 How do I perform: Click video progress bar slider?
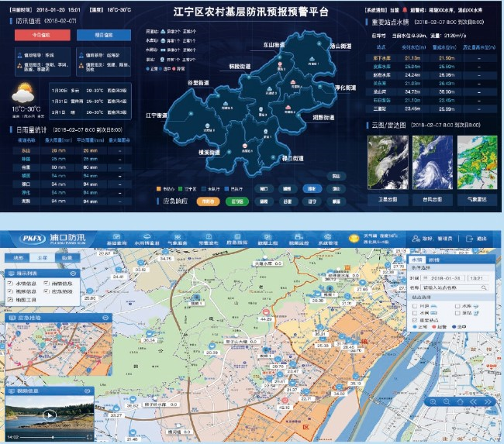click(53, 437)
